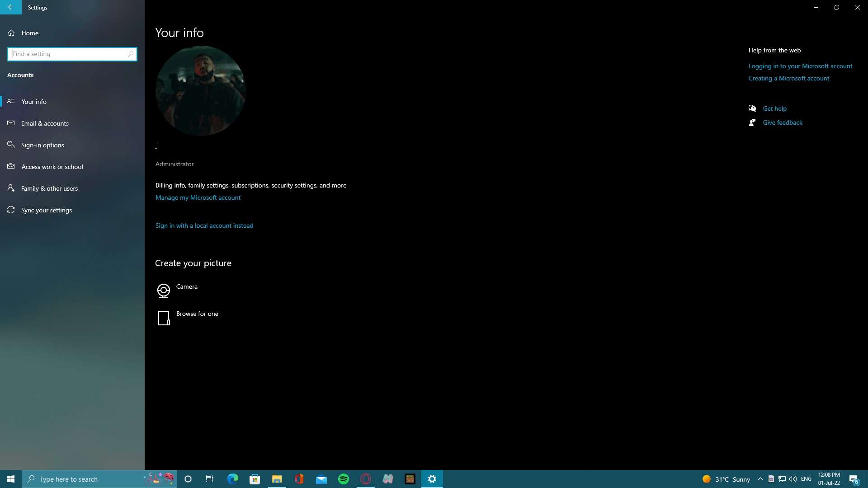
Task: Click the Logging in to Microsoft account
Action: click(x=800, y=66)
